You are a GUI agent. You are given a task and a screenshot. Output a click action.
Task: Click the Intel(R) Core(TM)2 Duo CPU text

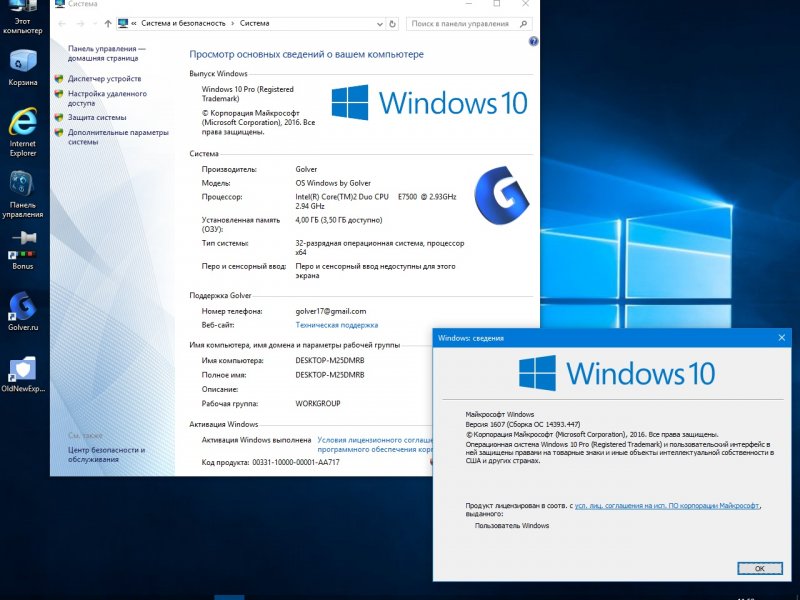pos(342,196)
